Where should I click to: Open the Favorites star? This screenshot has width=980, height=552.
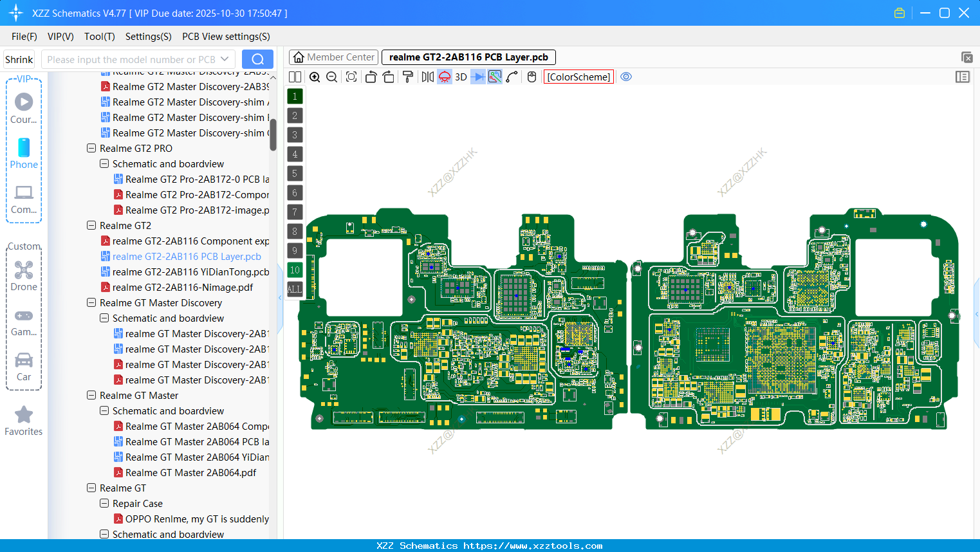[24, 421]
